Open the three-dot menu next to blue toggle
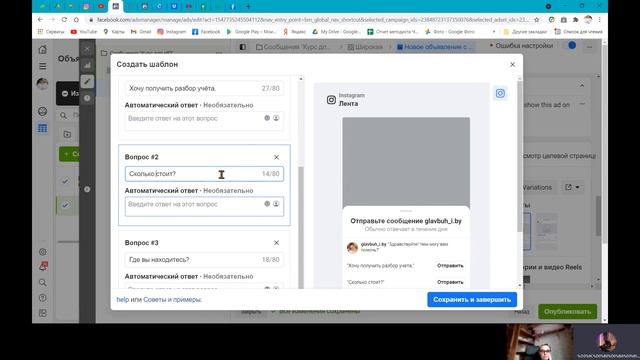 tap(589, 47)
